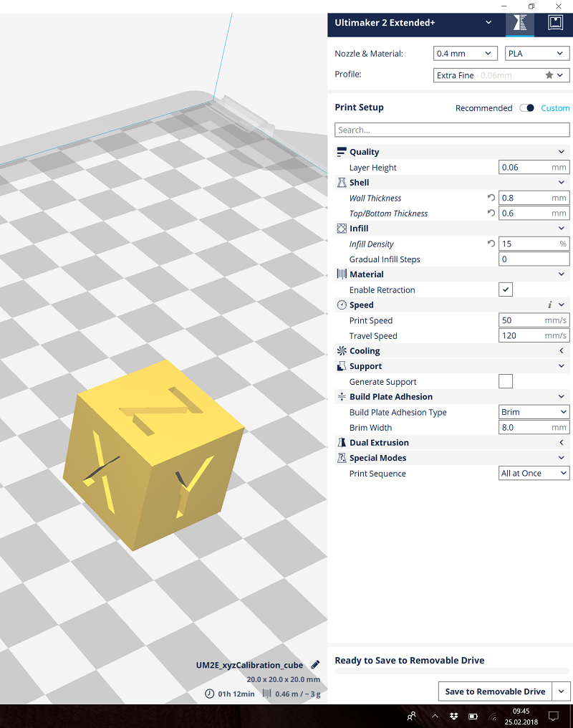Select the yellow XYZ calibration cube model
Screen dimensions: 573x728
click(153, 455)
